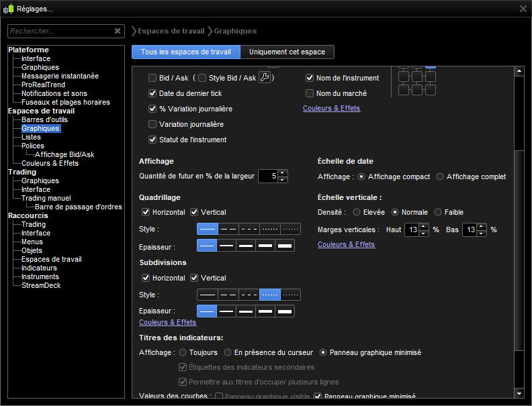Click Couleurs & Effets link under Échelle verticale
Screen dimensions: 532x406
pos(346,245)
